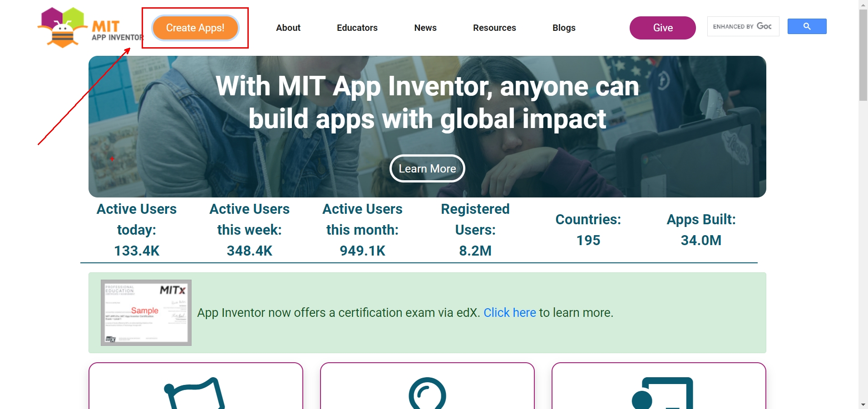Click the page scrollbar thumb
Image resolution: width=868 pixels, height=409 pixels.
(863, 55)
